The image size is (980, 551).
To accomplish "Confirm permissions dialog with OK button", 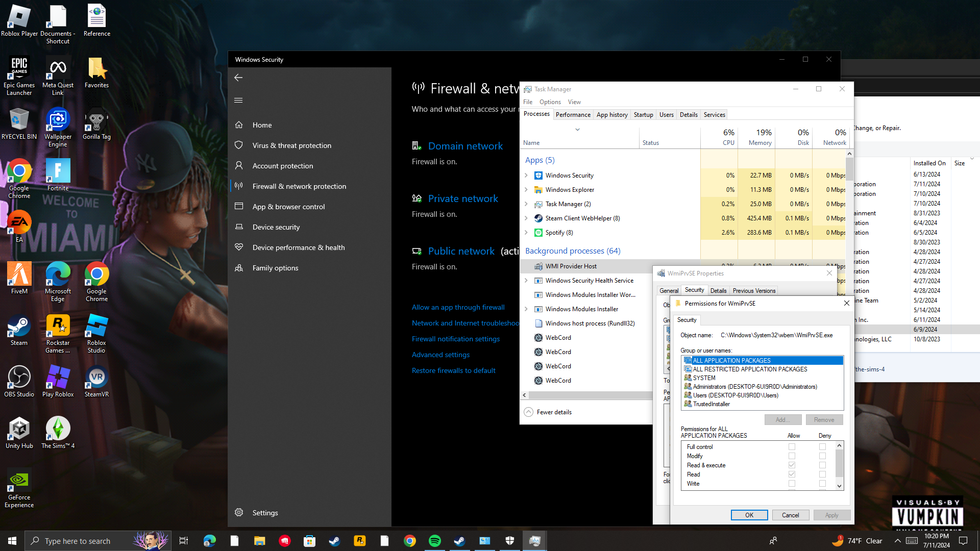I will coord(749,515).
